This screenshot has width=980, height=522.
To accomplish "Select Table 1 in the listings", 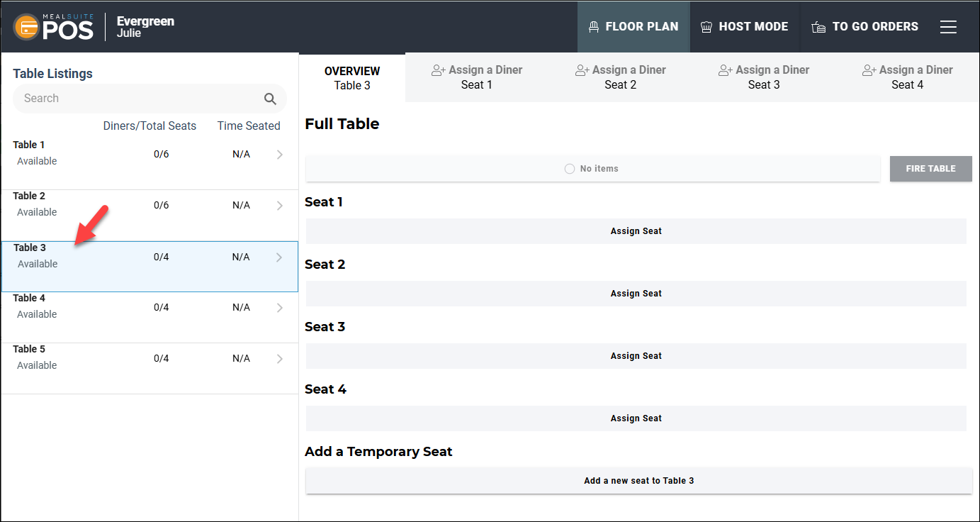I will point(150,164).
